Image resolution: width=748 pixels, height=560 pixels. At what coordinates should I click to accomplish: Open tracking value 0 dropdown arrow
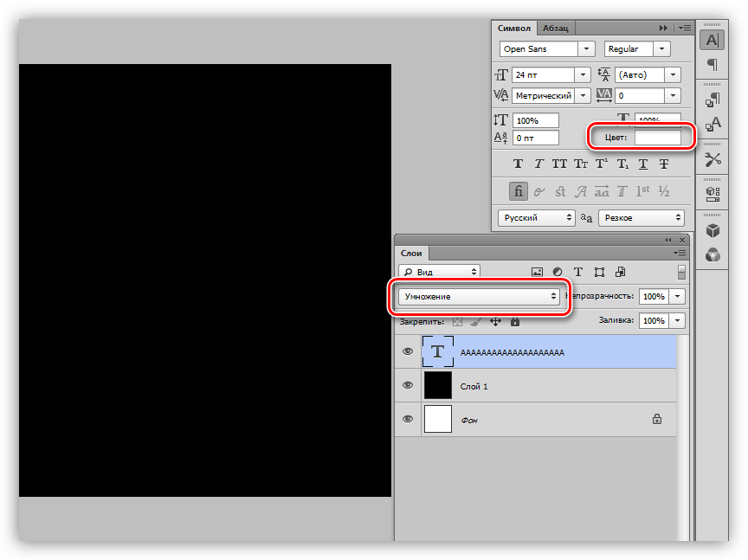click(x=673, y=95)
